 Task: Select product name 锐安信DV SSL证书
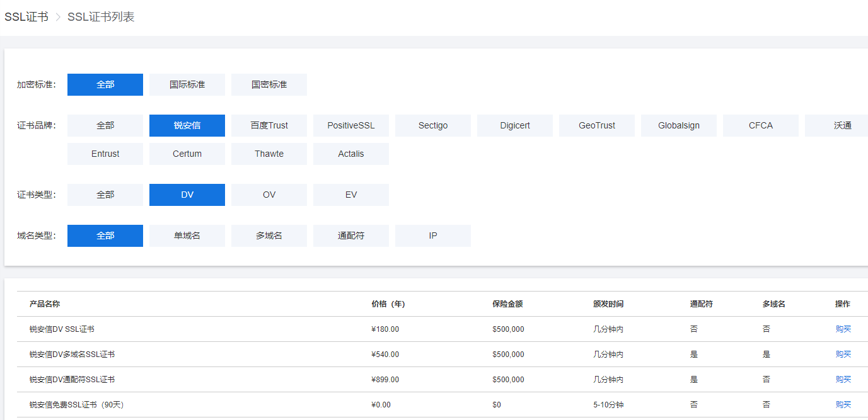(62, 329)
